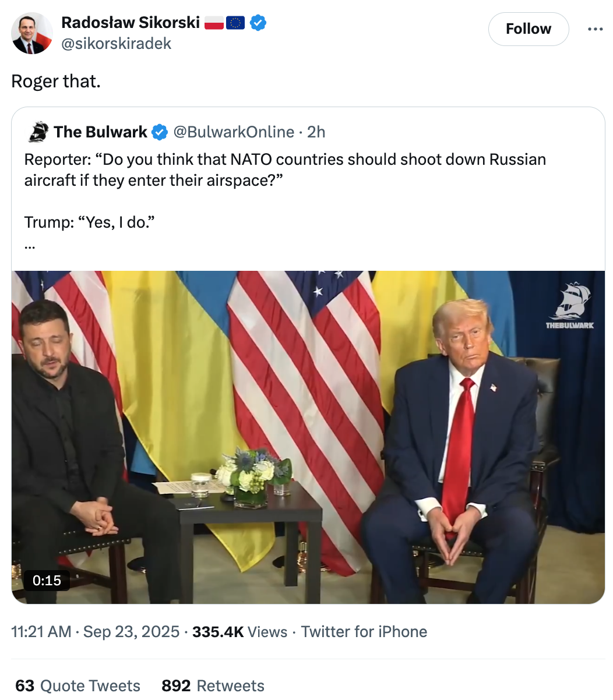This screenshot has height=700, width=613.
Task: Click the blue verified badge beside Radosław Sikorski
Action: tap(258, 23)
